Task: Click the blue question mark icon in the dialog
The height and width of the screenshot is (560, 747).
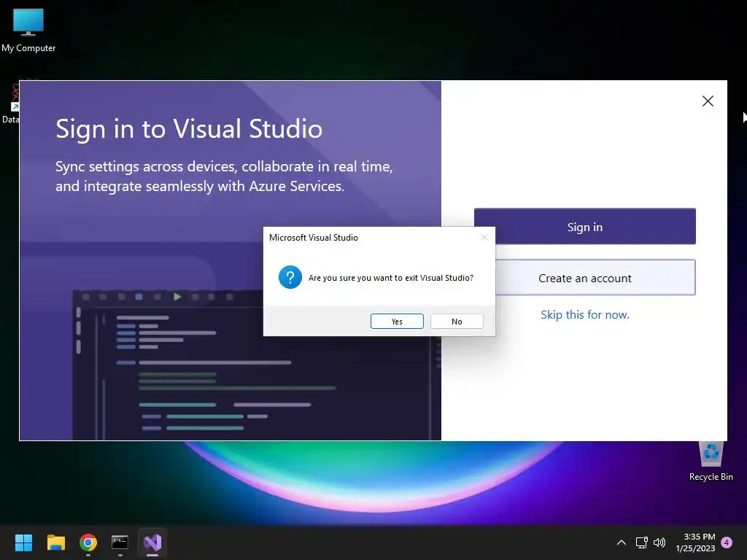Action: [x=290, y=277]
